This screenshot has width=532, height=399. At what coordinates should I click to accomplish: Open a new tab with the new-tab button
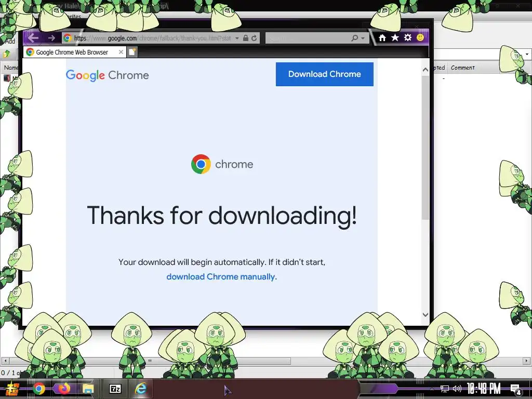(132, 52)
